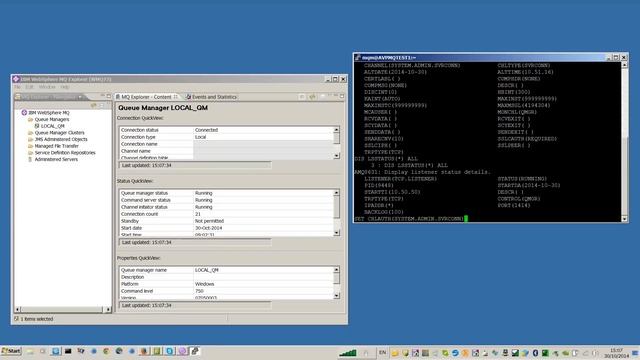The image size is (640, 360).
Task: Click the terminal window vertical scrollbar thumb
Action: [x=624, y=176]
